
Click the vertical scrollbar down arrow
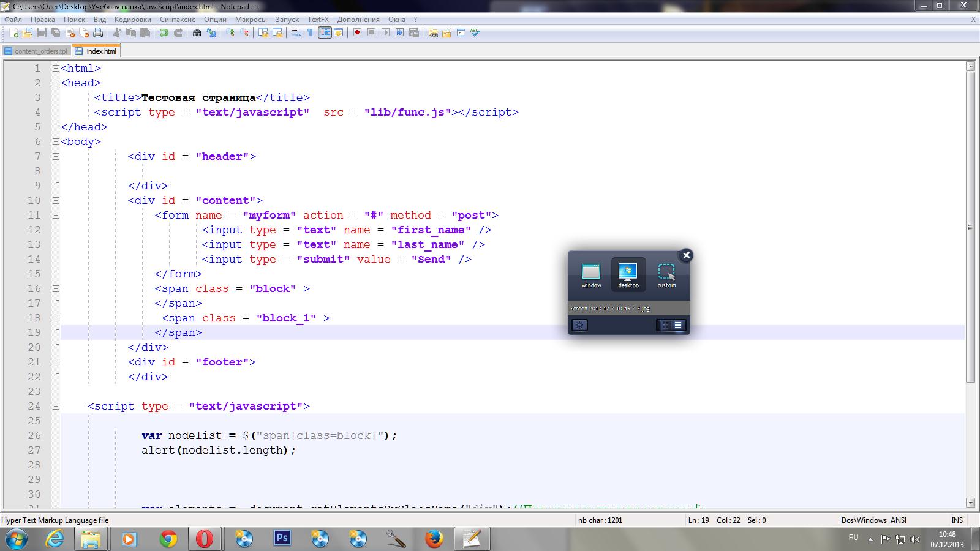point(970,503)
